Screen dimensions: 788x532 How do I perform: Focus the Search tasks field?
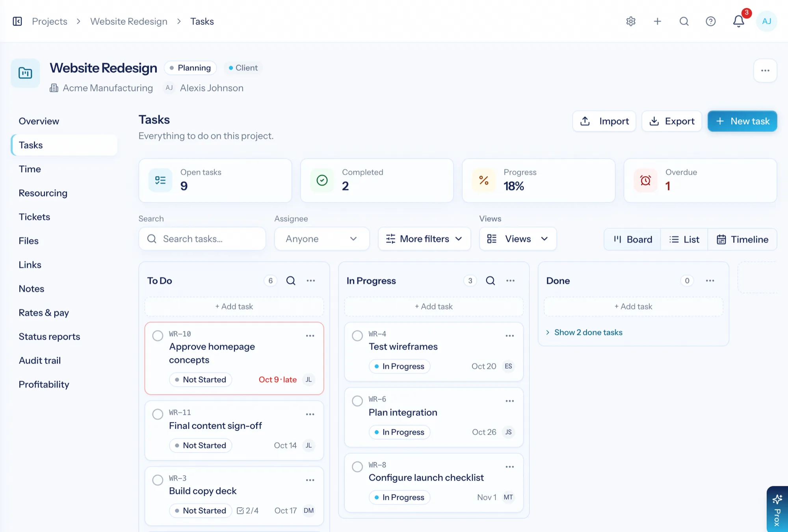(x=202, y=239)
